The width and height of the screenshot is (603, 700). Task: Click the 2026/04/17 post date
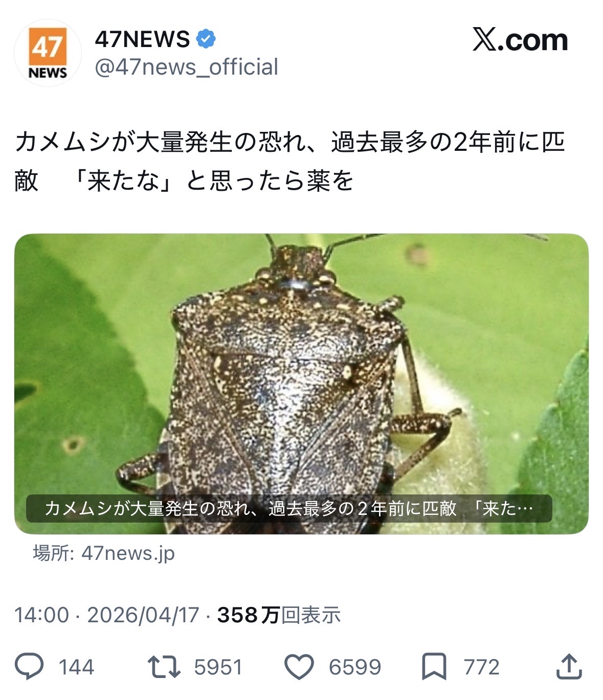[x=143, y=615]
